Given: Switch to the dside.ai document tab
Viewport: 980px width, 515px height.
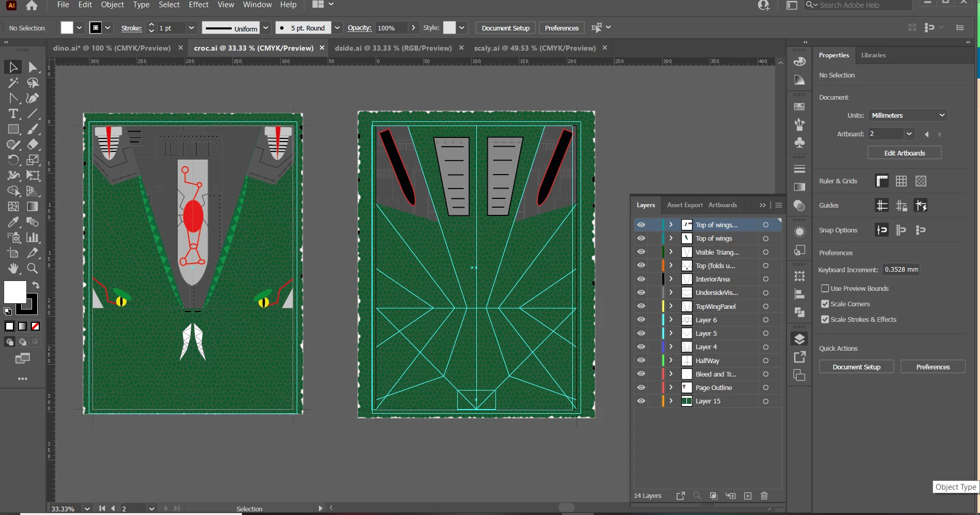Looking at the screenshot, I should point(393,48).
